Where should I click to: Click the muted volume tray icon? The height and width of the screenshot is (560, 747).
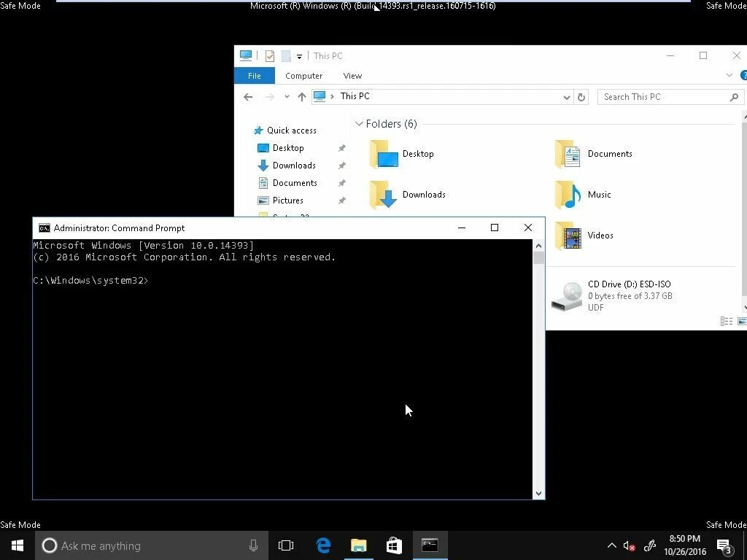[630, 545]
